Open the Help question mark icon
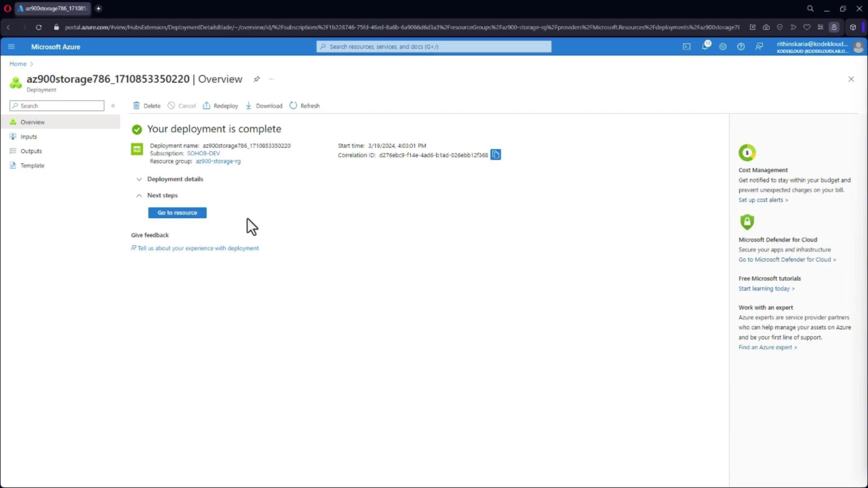This screenshot has width=868, height=488. click(x=741, y=47)
